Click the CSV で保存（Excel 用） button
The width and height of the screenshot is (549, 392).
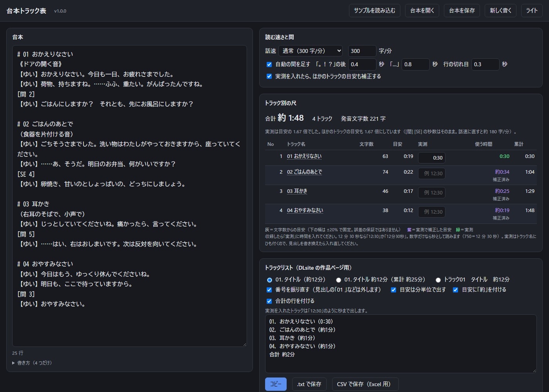(365, 384)
